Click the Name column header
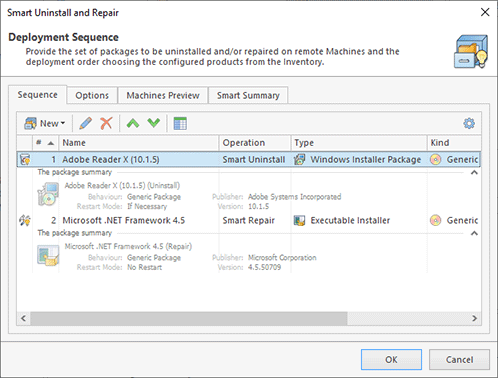The height and width of the screenshot is (378, 498). 139,143
